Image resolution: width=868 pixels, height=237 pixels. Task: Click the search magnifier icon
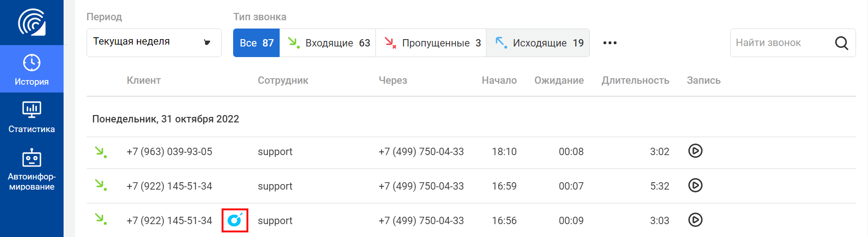tap(841, 43)
